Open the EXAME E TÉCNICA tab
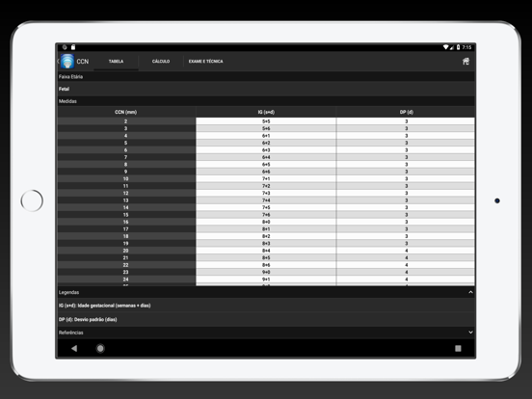This screenshot has height=399, width=532. pos(205,62)
